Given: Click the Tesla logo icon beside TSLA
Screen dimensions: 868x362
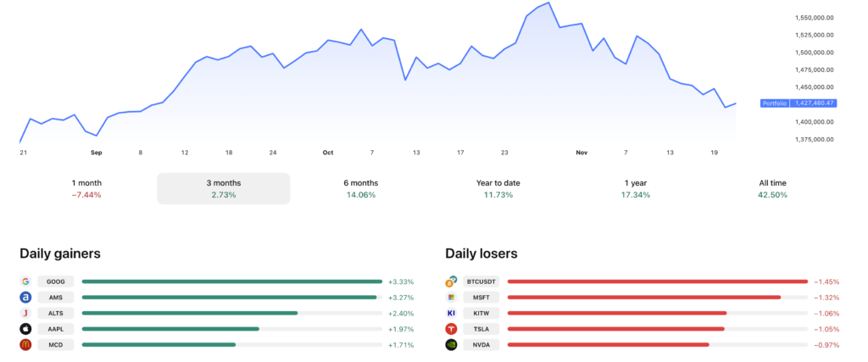Looking at the screenshot, I should coord(452,329).
